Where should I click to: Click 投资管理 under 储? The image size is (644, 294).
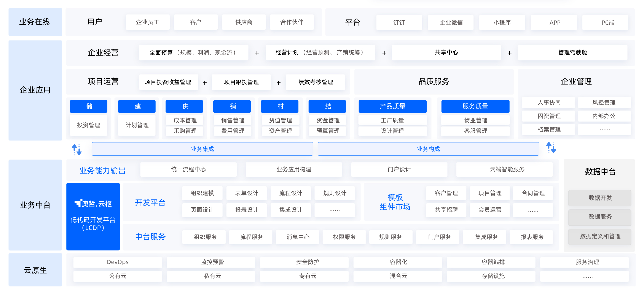[x=89, y=125]
